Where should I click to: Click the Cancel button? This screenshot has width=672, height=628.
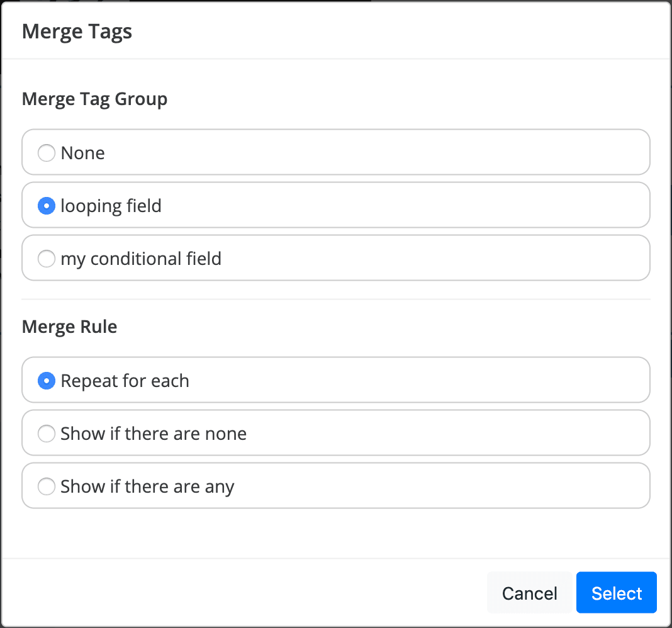(x=529, y=593)
